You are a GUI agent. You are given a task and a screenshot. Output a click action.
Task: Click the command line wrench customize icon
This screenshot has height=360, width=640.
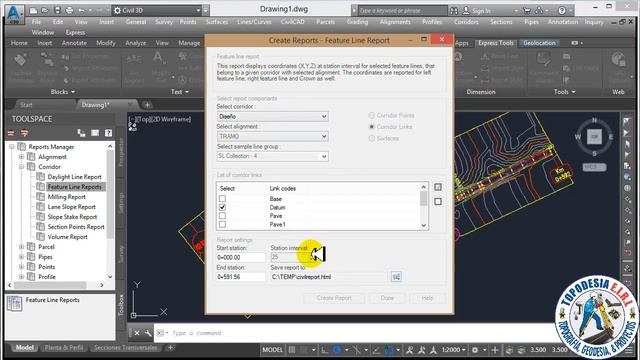[148, 333]
